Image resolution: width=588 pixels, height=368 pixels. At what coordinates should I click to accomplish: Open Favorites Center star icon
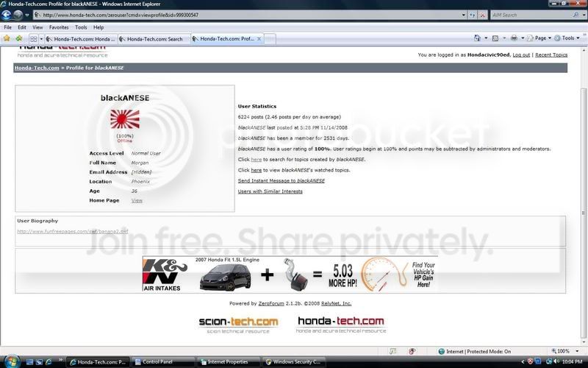tap(7, 38)
